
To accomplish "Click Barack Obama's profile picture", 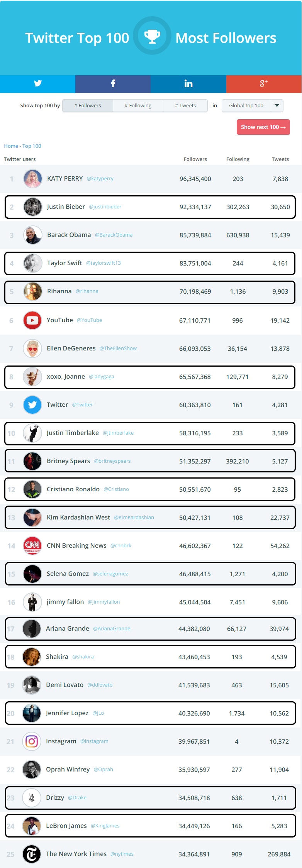I will tap(33, 235).
